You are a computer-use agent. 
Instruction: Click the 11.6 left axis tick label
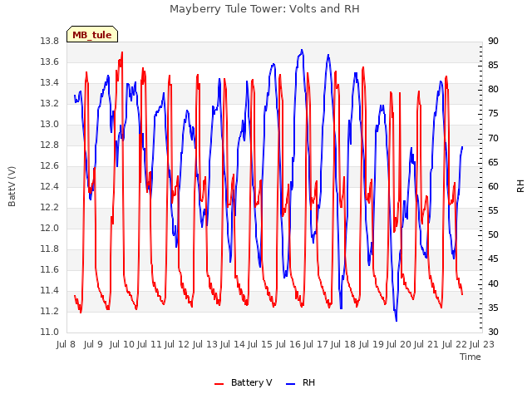50,269
